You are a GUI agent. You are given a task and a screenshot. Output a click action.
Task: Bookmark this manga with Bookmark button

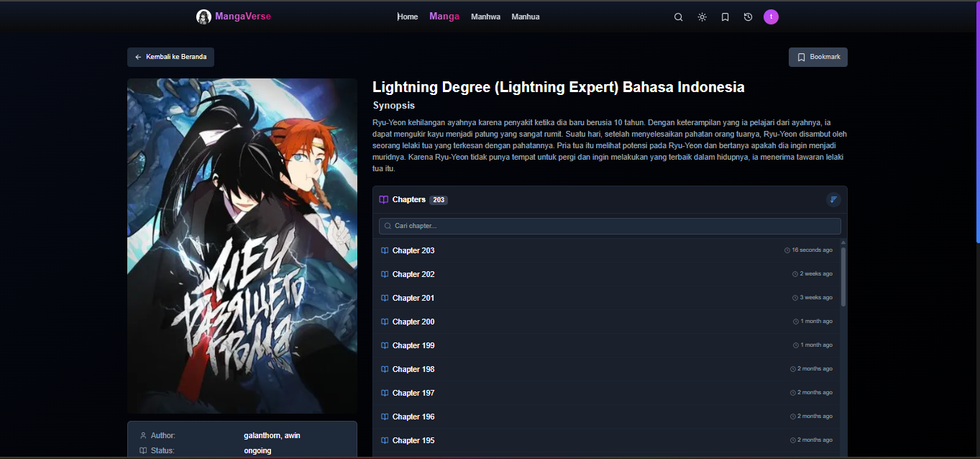point(818,57)
